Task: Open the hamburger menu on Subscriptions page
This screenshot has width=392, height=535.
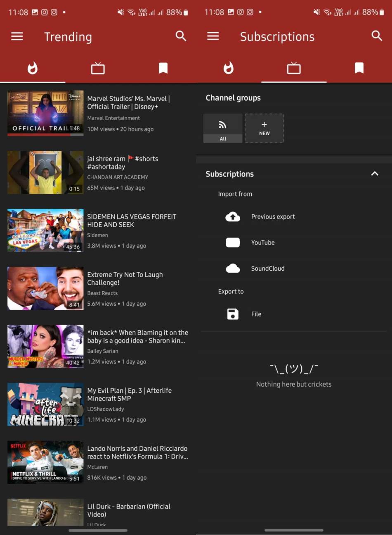Action: (213, 36)
